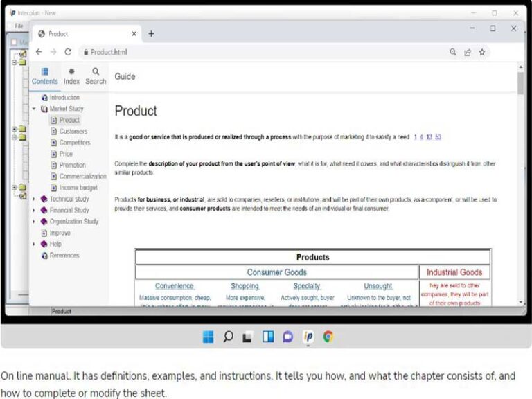Open the File menu in Intecplan

[x=19, y=26]
